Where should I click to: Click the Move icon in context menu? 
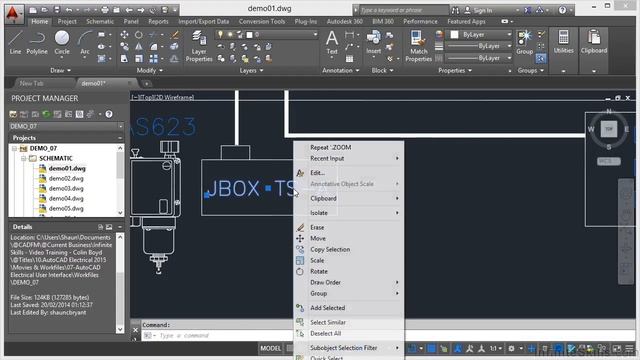300,238
